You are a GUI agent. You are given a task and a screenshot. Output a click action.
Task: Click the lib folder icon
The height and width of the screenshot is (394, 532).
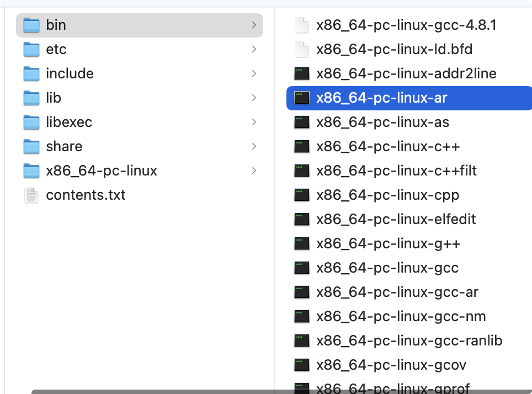(x=31, y=98)
